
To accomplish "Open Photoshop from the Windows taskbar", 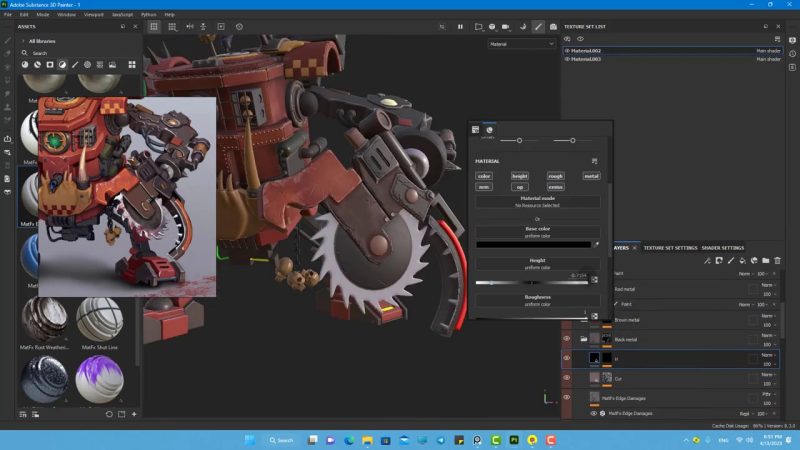I will pos(513,440).
